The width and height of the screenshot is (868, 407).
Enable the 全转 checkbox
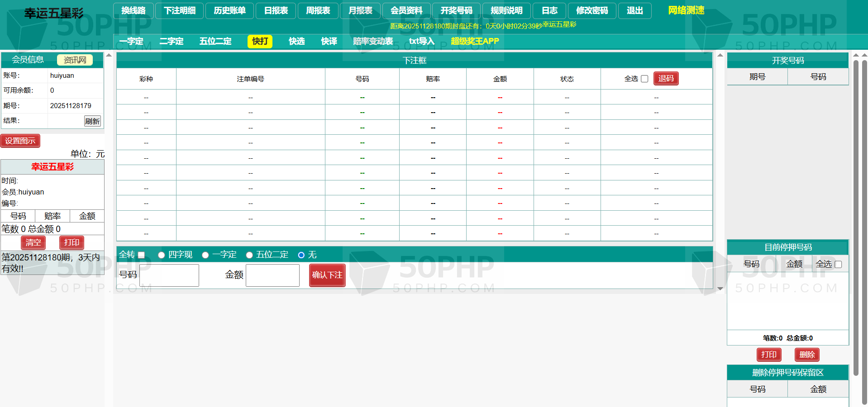coord(141,255)
